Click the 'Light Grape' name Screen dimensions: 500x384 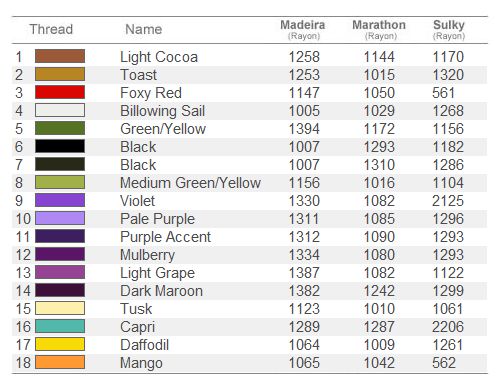[x=157, y=273]
